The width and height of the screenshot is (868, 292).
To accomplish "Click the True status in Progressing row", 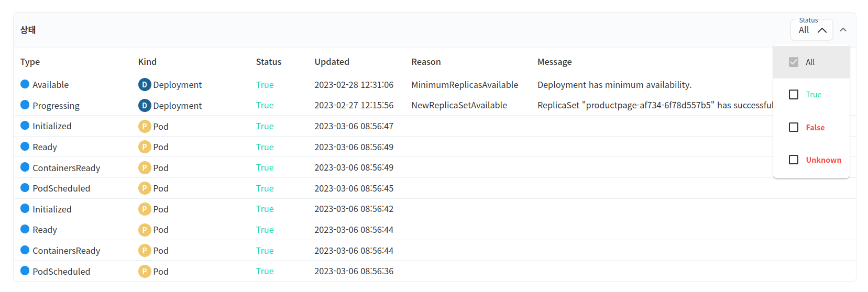I will coord(265,105).
